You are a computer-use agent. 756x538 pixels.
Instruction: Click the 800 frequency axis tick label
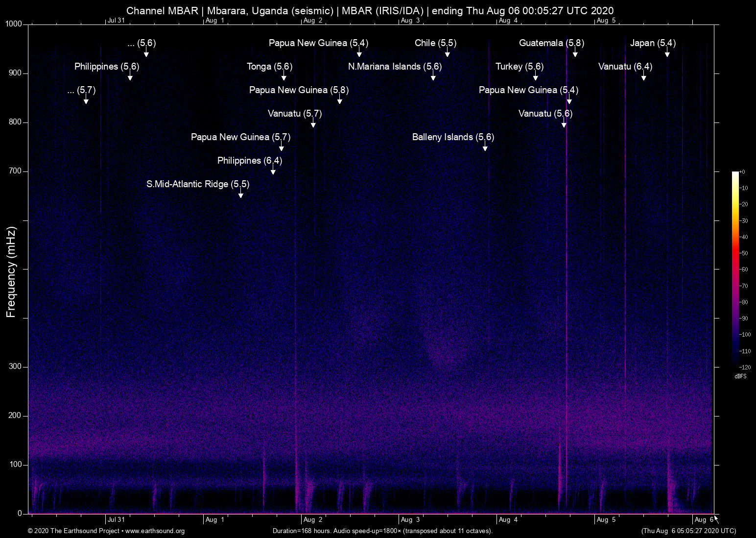tap(15, 122)
